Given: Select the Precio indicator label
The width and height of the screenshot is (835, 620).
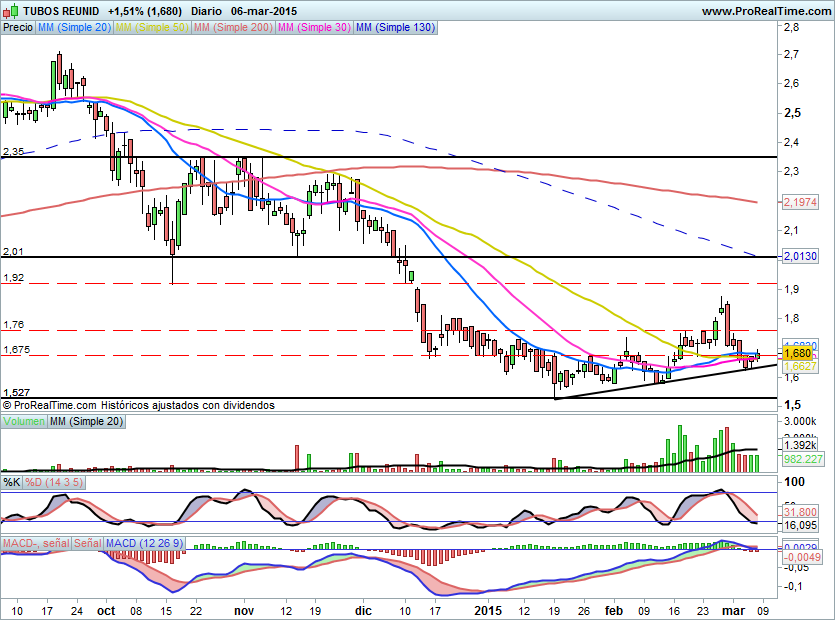Looking at the screenshot, I should pyautogui.click(x=17, y=28).
